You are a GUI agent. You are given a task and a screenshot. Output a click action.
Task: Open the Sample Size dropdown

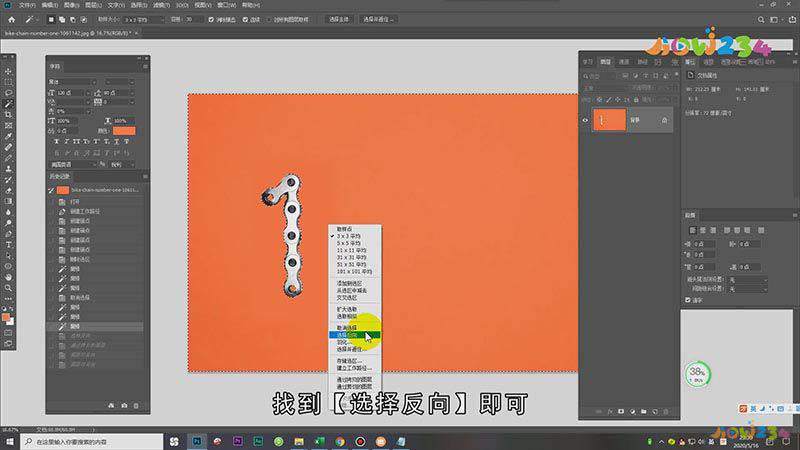[x=145, y=19]
